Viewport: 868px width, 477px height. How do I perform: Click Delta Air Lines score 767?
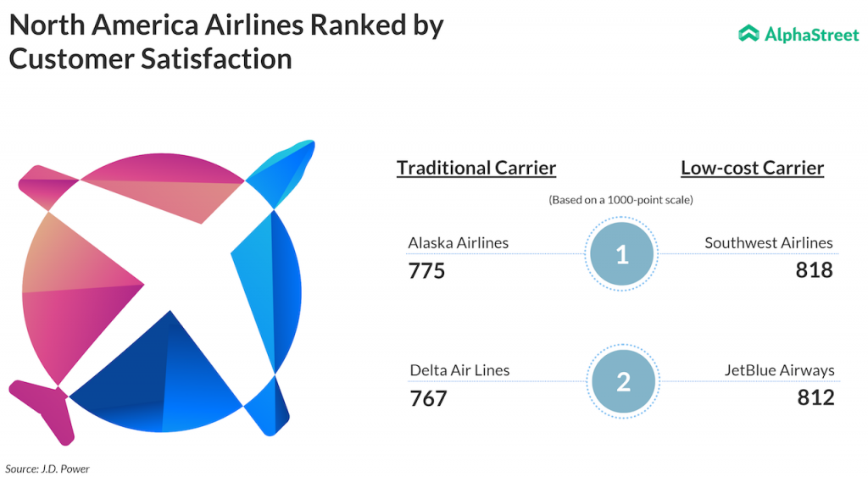pos(428,398)
